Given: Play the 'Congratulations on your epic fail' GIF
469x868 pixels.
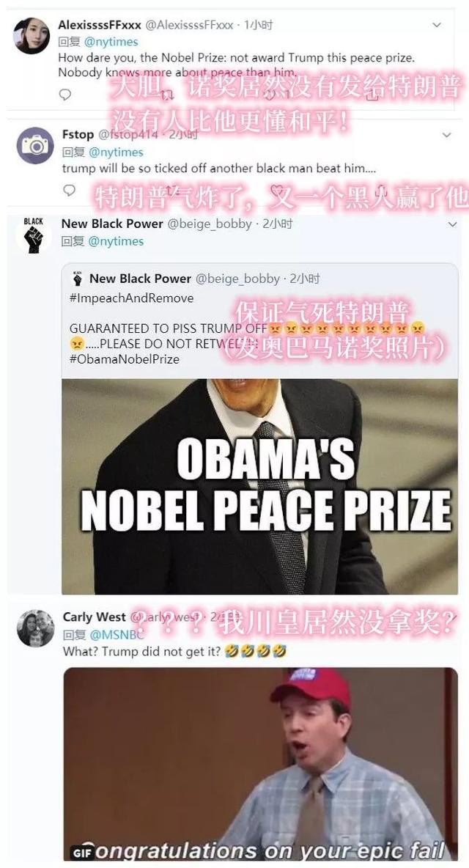Looking at the screenshot, I should (261, 764).
